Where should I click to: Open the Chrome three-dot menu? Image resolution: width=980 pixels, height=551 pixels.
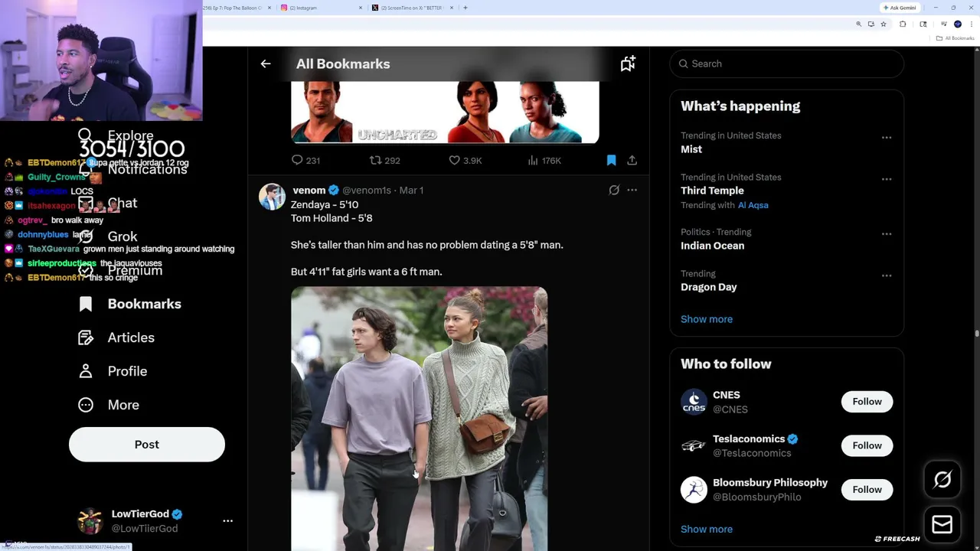(970, 24)
